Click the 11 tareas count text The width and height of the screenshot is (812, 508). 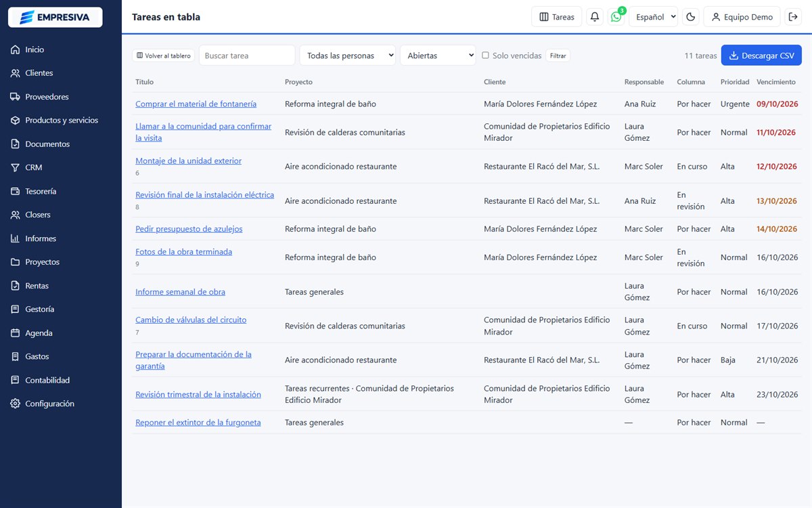pos(700,56)
